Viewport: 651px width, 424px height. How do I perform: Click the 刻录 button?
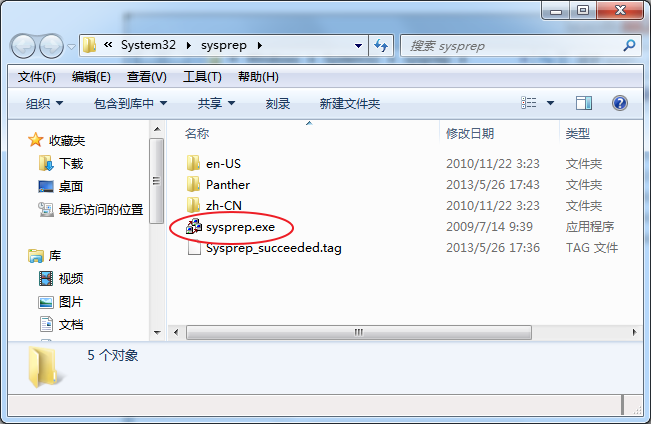(x=278, y=103)
